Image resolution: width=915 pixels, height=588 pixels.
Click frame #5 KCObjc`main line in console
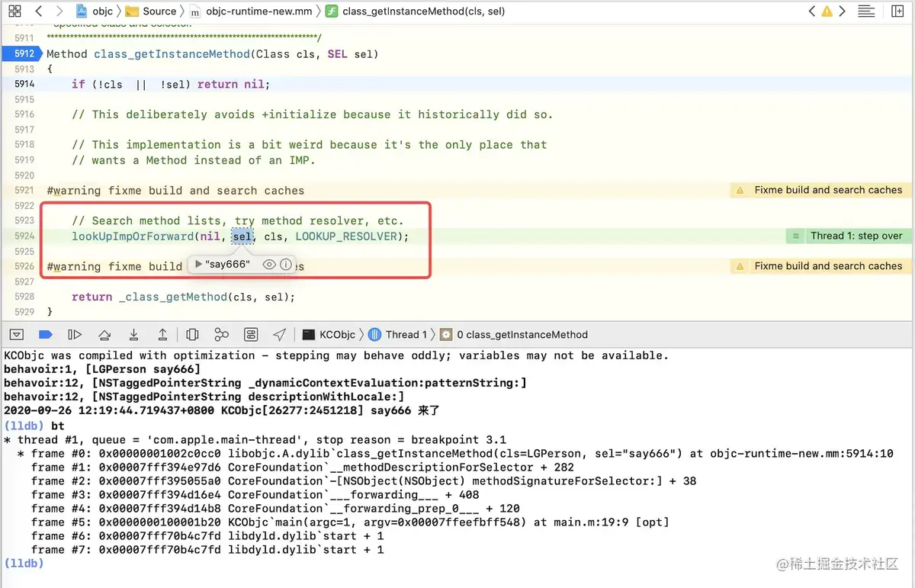[x=350, y=522]
